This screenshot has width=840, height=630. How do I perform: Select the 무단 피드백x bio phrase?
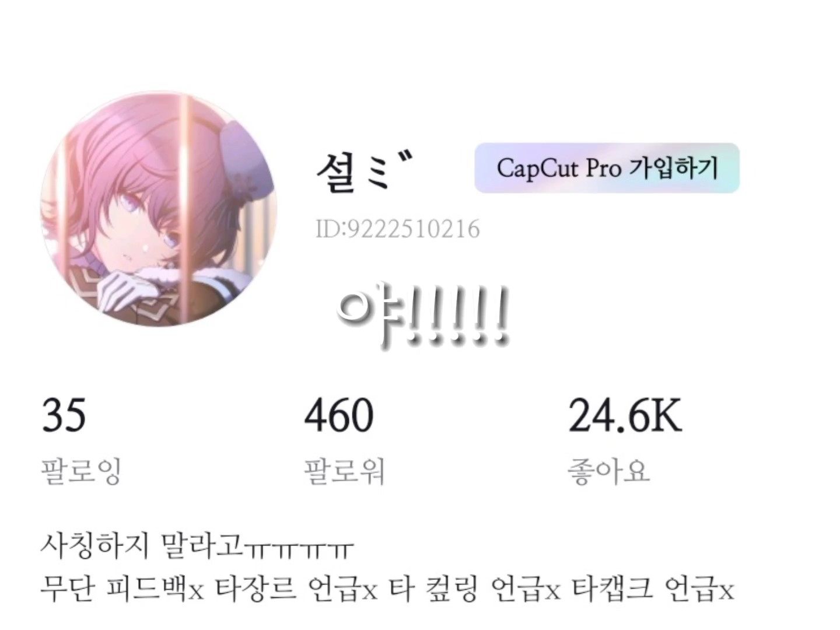tap(122, 588)
